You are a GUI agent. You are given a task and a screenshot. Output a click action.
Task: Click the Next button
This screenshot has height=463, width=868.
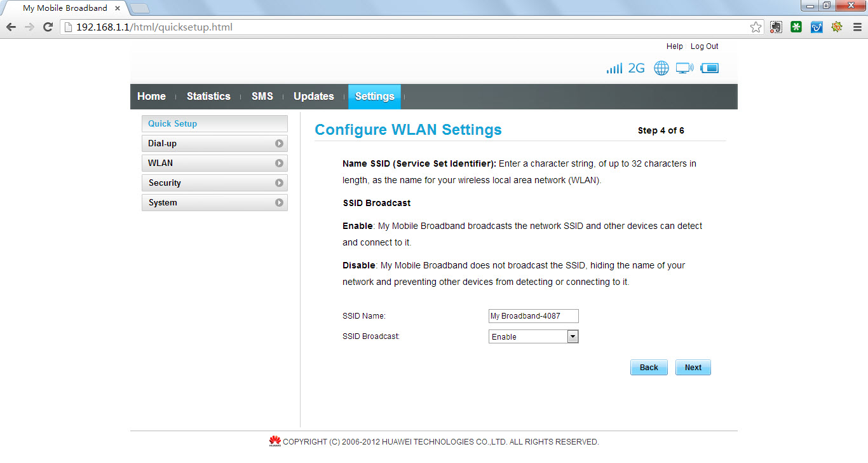point(693,368)
